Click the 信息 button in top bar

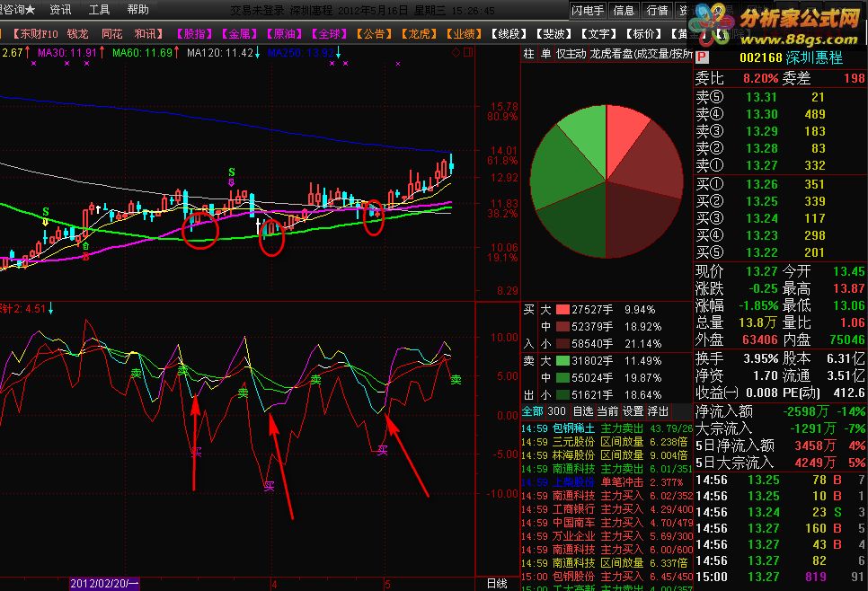point(624,10)
